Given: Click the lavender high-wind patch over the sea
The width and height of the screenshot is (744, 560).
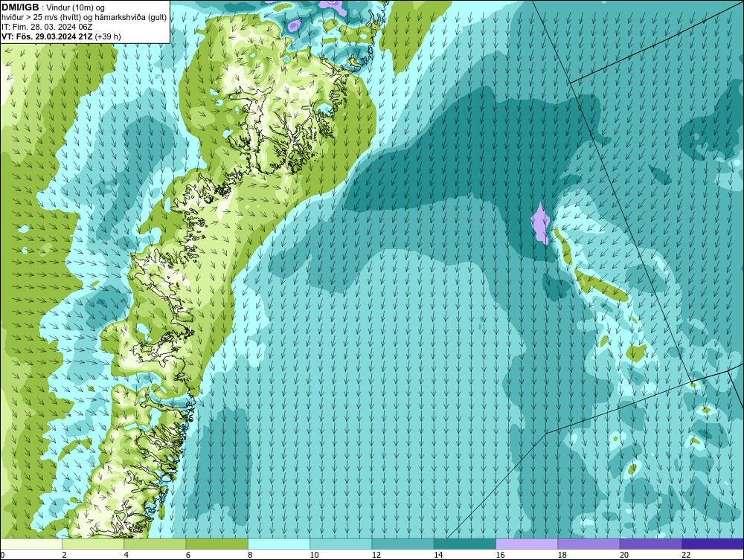Looking at the screenshot, I should 540,224.
